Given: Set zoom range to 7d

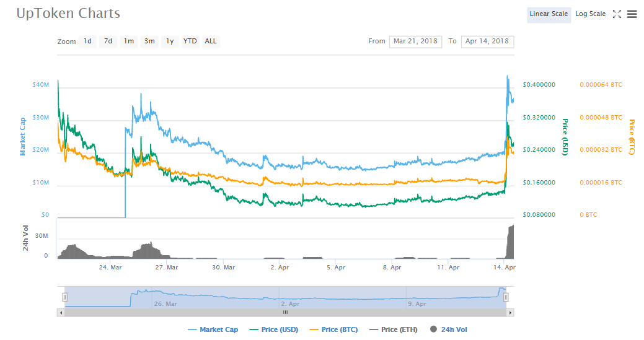Looking at the screenshot, I should (108, 41).
